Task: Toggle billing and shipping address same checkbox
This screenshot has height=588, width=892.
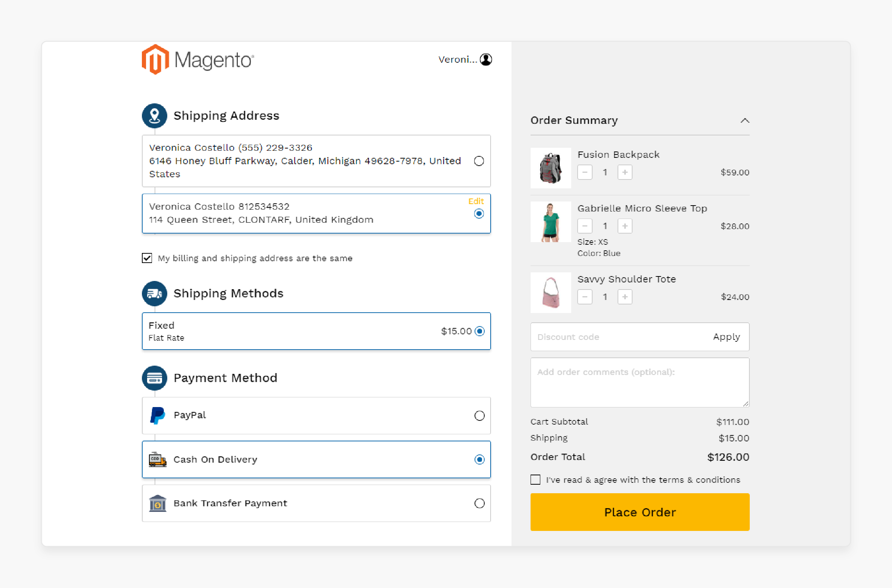Action: coord(147,258)
